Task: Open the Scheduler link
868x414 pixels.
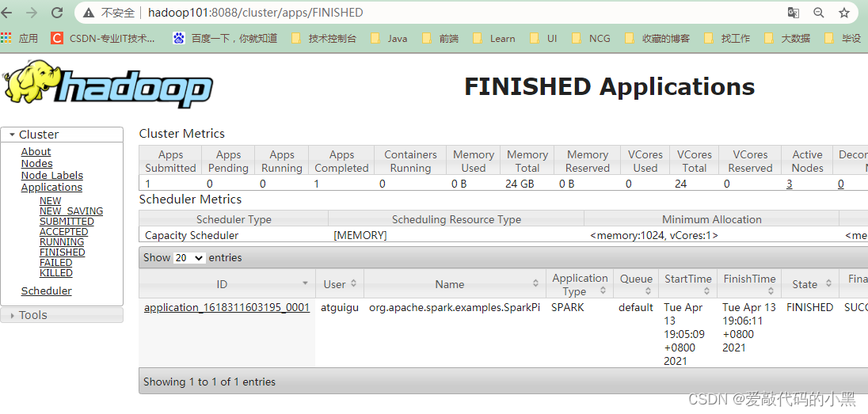Action: [47, 291]
